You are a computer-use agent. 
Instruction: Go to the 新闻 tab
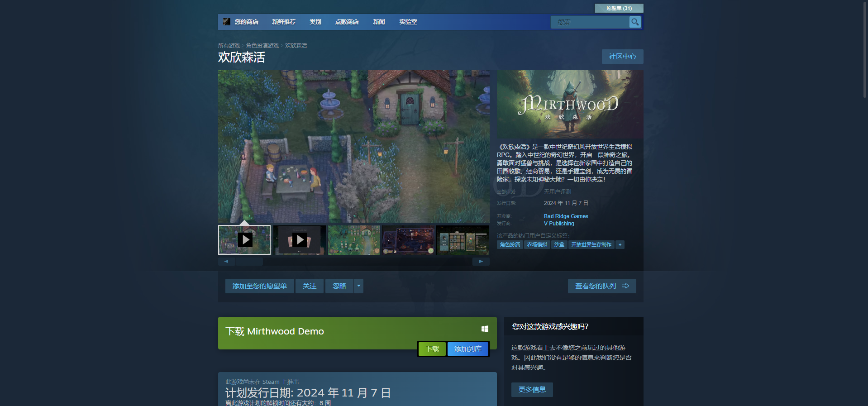[x=379, y=22]
